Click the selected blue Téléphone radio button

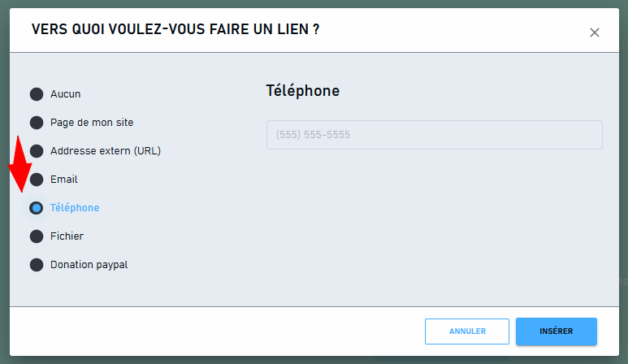point(37,208)
